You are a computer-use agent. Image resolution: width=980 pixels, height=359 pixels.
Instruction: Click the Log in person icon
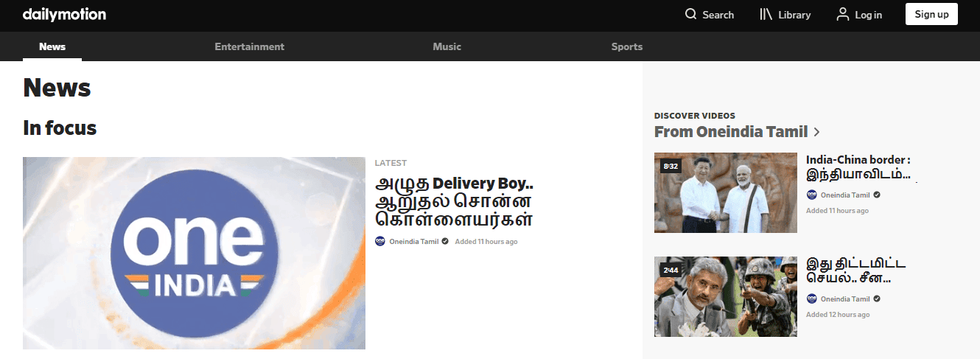843,15
